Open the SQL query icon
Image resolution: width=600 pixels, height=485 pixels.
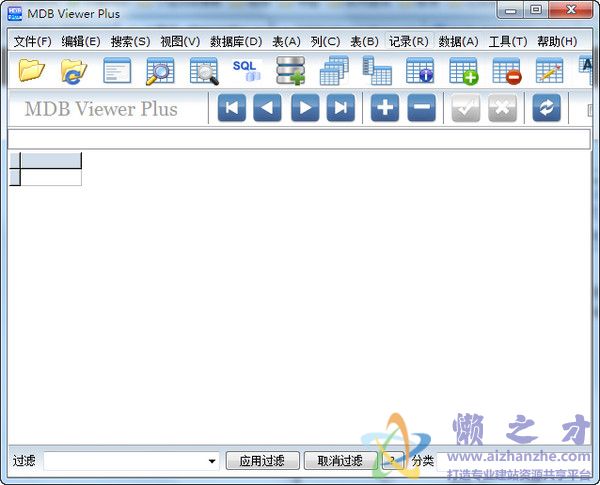[246, 70]
